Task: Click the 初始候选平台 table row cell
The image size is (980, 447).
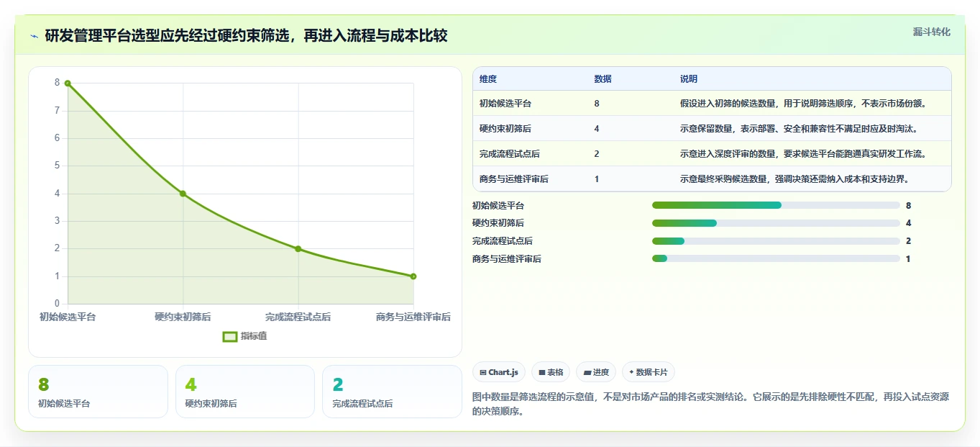Action: [x=505, y=104]
